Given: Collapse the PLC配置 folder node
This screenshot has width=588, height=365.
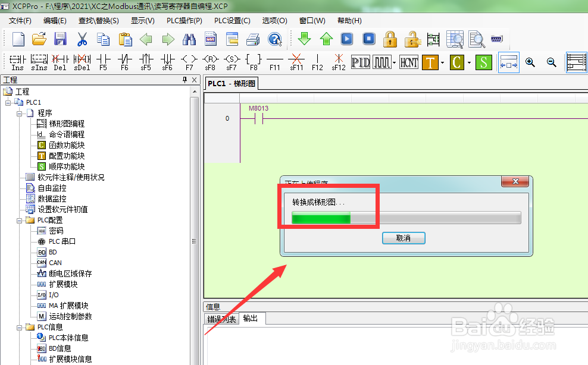Looking at the screenshot, I should click(19, 221).
